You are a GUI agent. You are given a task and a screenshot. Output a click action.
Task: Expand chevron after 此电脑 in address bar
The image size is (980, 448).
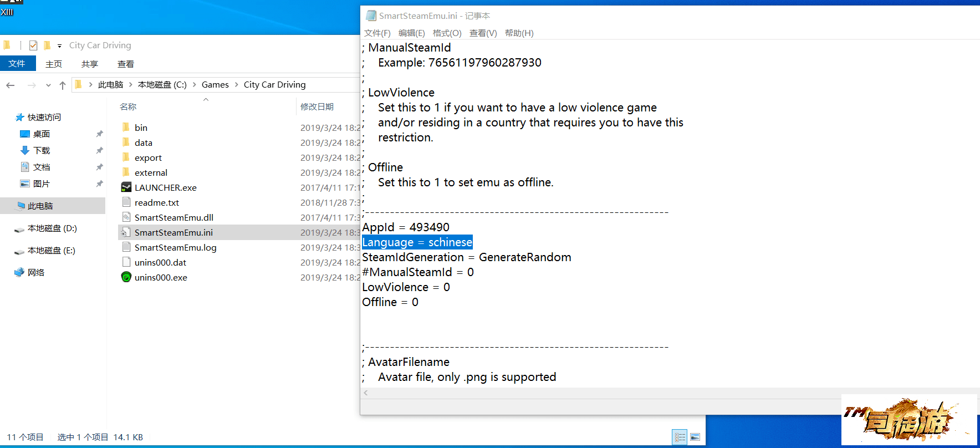pyautogui.click(x=131, y=85)
